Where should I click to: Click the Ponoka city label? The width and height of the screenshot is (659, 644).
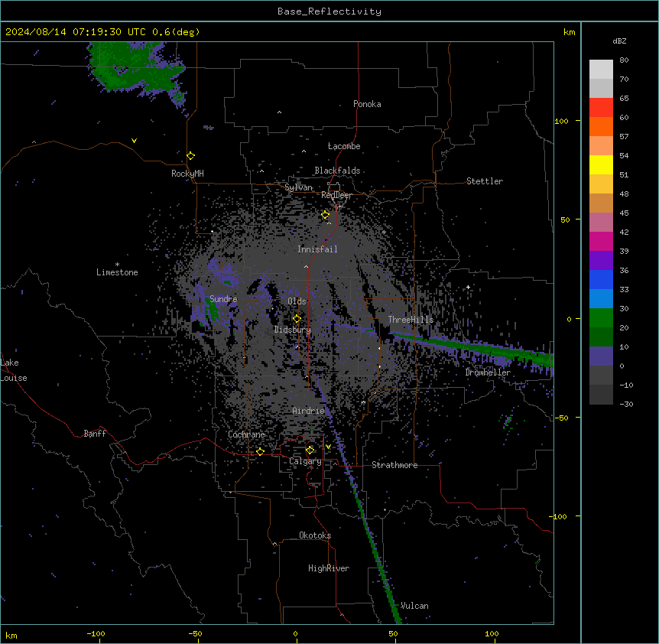(367, 104)
